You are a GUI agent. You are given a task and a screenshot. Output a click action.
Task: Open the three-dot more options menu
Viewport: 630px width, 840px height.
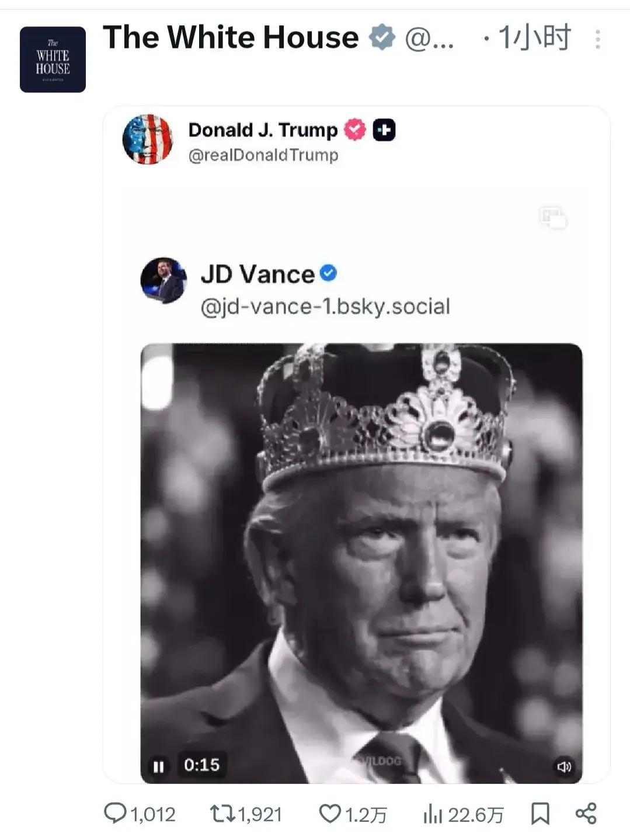(x=597, y=39)
